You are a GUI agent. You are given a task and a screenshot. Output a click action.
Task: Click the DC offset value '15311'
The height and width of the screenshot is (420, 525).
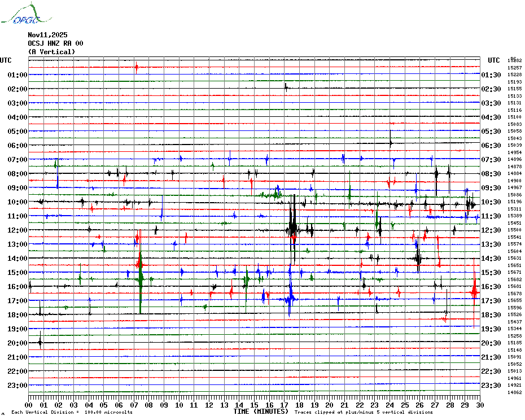click(x=515, y=209)
